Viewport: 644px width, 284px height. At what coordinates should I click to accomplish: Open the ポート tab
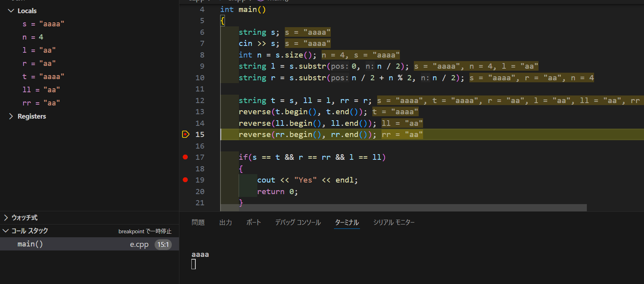(254, 222)
